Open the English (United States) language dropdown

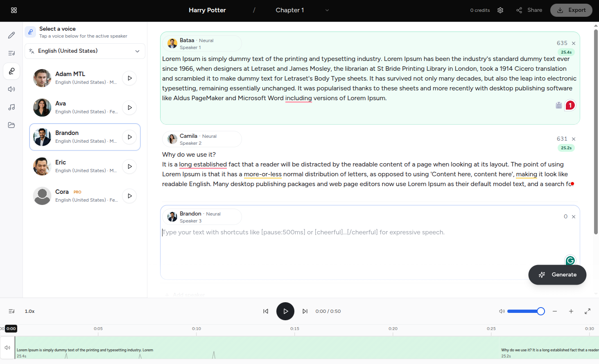[x=85, y=51]
